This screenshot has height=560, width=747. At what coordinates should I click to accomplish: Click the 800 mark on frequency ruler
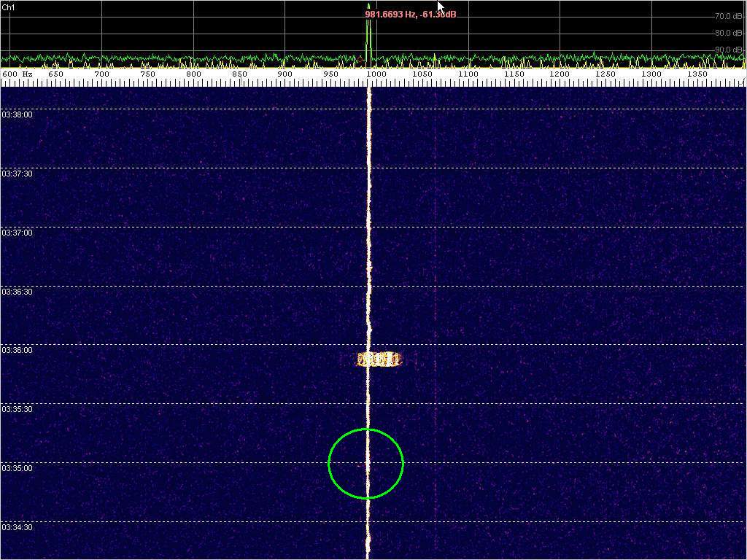point(193,74)
